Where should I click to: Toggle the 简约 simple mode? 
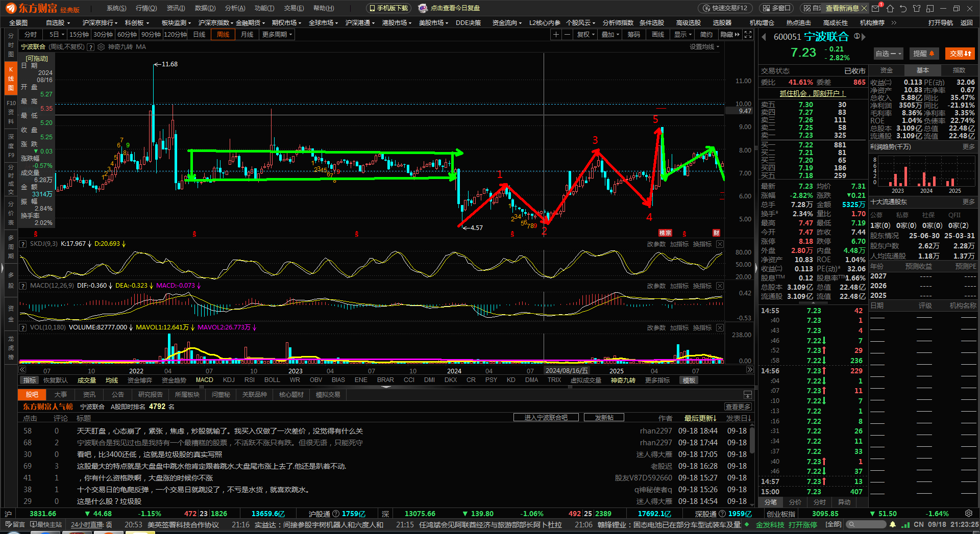coord(706,35)
